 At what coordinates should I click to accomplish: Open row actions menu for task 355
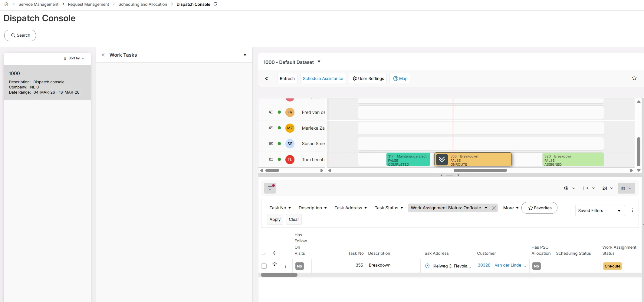(285, 266)
